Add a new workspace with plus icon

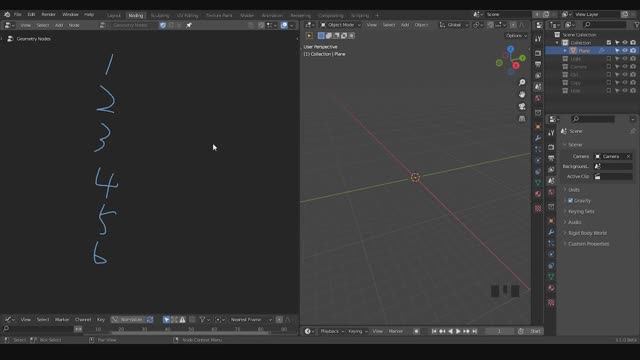(377, 16)
